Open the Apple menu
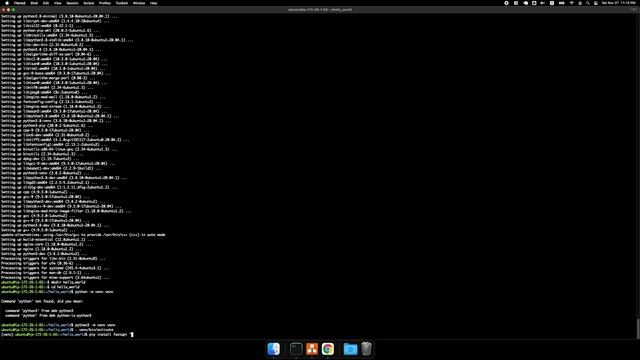This screenshot has width=640, height=360. coord(7,3)
